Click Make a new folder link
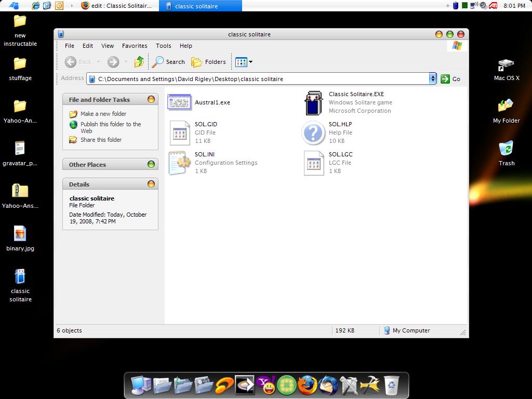 tap(103, 114)
